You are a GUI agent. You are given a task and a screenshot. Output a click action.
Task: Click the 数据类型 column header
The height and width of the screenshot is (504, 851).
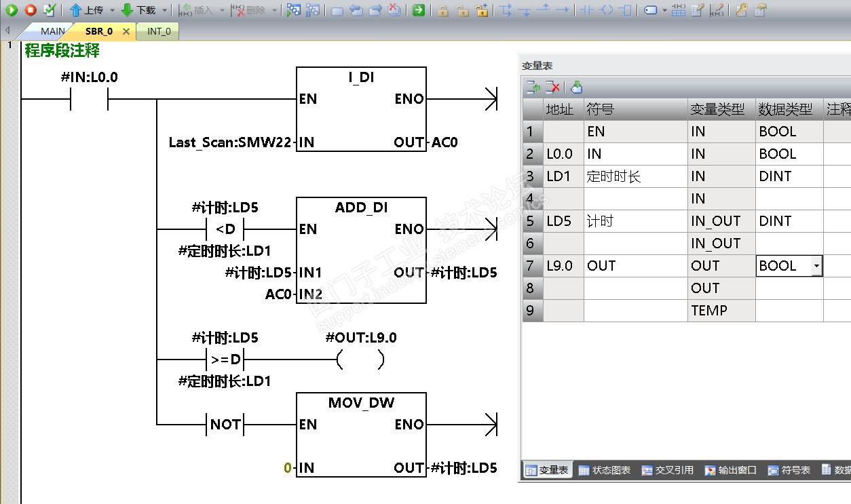789,109
